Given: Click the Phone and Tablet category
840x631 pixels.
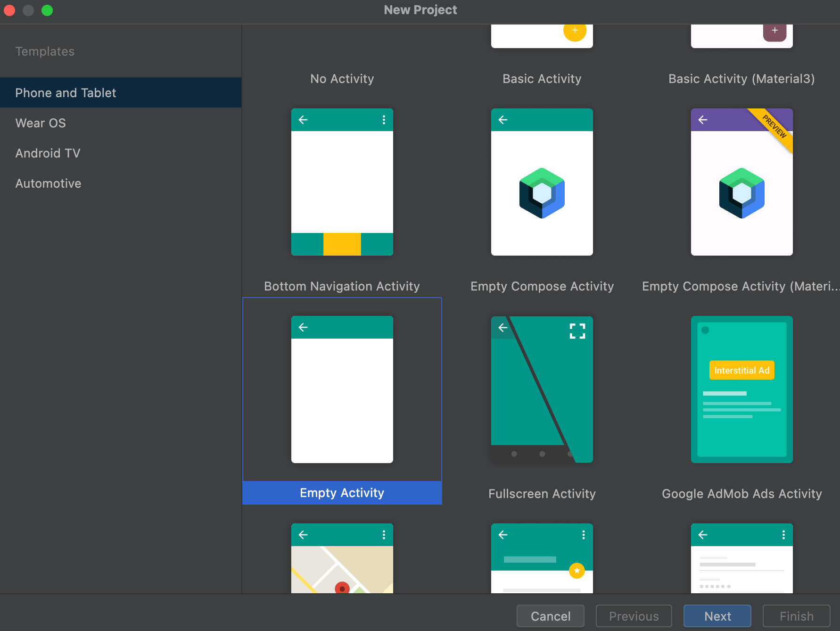Looking at the screenshot, I should [x=66, y=92].
